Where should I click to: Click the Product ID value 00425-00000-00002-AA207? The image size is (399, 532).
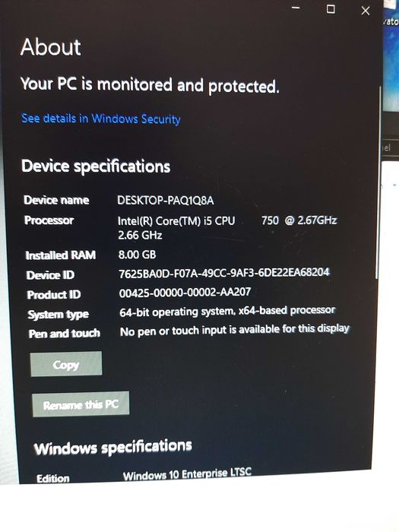pos(185,292)
